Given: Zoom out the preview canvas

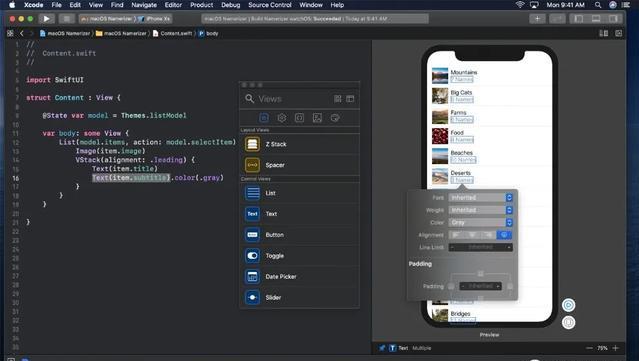Looking at the screenshot, I should [x=589, y=348].
